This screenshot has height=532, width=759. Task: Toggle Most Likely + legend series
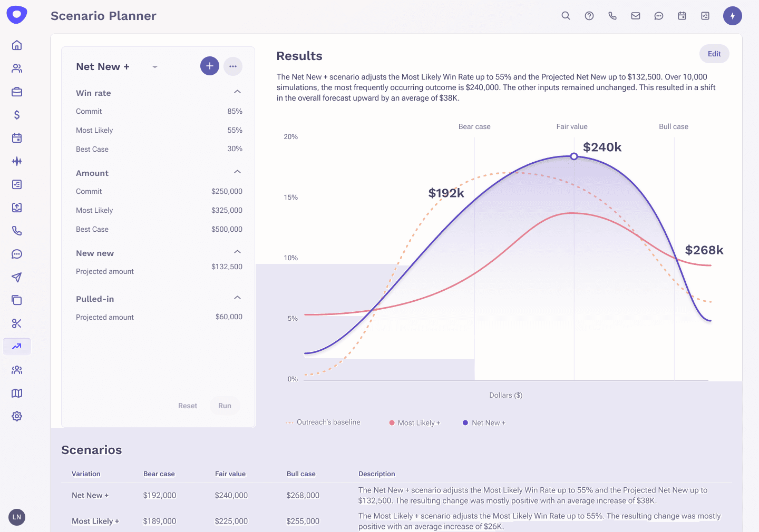pos(415,422)
